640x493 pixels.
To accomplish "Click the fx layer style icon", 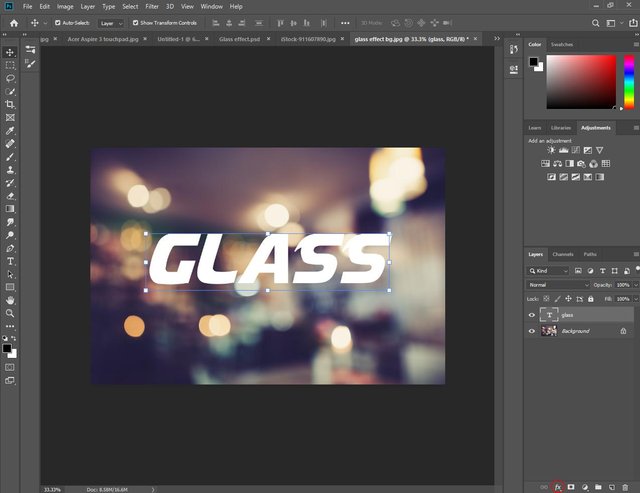I will pyautogui.click(x=558, y=486).
